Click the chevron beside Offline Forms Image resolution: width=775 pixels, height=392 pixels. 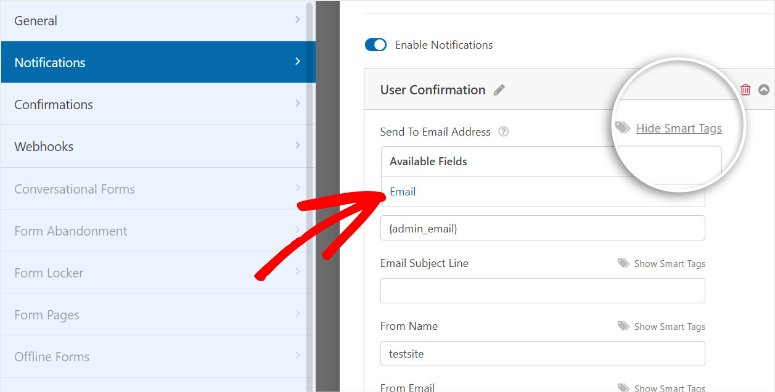(298, 355)
